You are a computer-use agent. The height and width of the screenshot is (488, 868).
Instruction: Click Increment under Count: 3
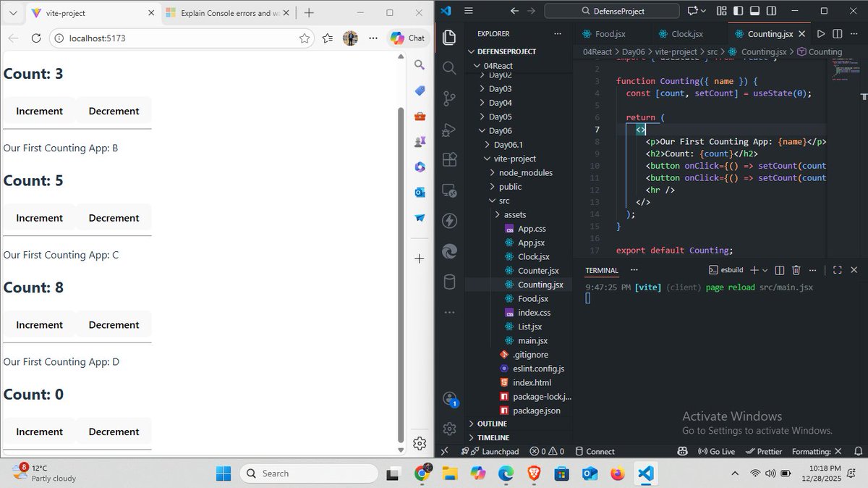40,111
